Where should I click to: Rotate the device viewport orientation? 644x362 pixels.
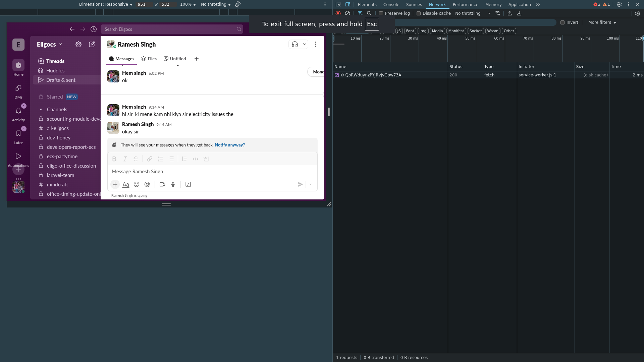(x=238, y=4)
